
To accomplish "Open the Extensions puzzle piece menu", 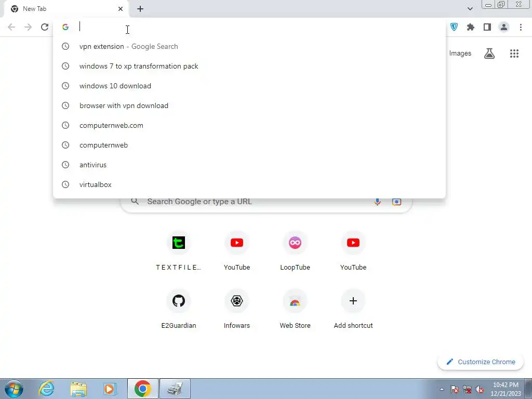I will click(x=471, y=27).
